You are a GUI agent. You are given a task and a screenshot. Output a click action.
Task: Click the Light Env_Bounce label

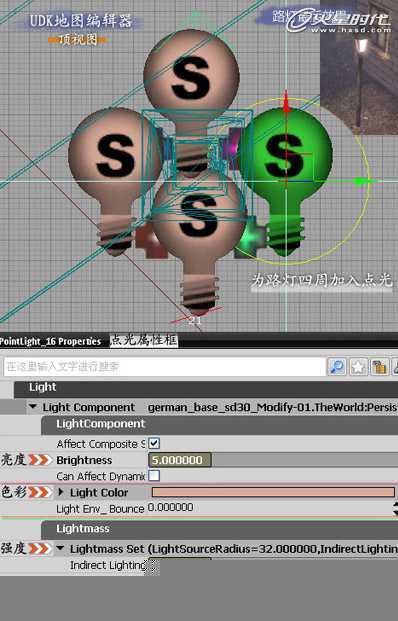coord(100,509)
